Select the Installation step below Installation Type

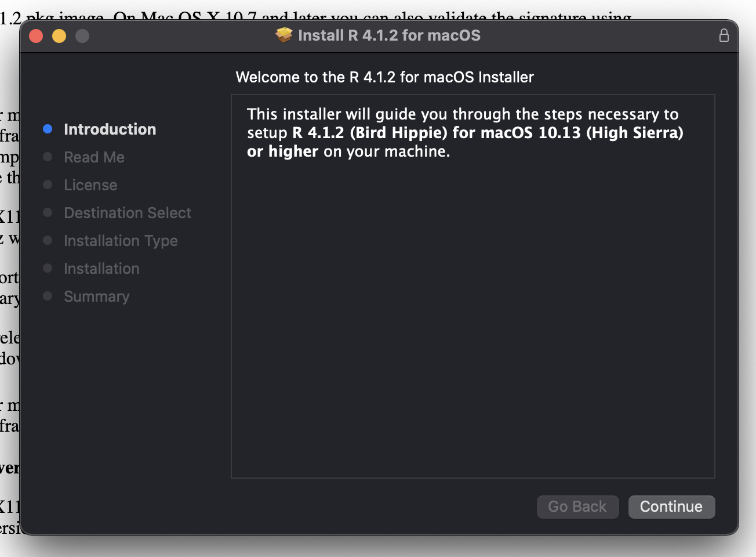101,269
